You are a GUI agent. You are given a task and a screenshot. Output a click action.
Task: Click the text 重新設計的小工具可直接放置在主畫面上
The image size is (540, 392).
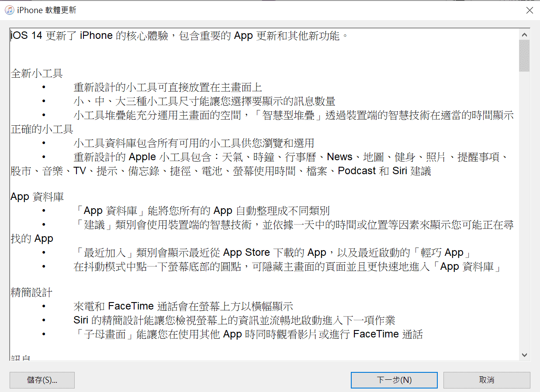[x=168, y=87]
